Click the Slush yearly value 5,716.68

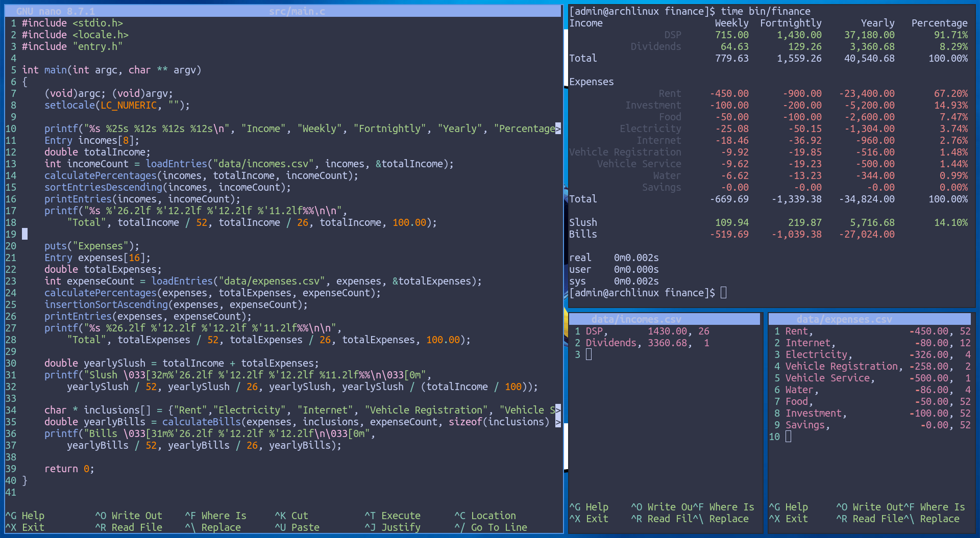(872, 222)
